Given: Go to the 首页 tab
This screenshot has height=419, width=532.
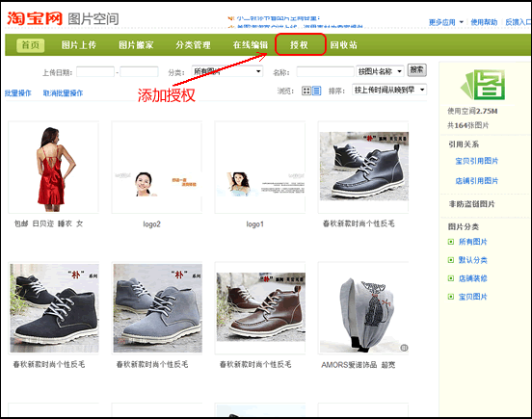Looking at the screenshot, I should (x=31, y=45).
